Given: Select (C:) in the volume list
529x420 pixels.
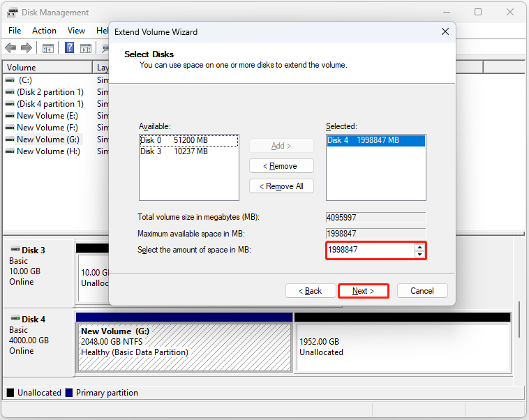Looking at the screenshot, I should 25,80.
